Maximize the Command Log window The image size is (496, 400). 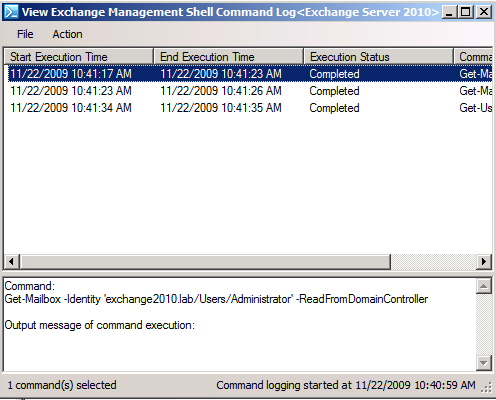click(466, 12)
